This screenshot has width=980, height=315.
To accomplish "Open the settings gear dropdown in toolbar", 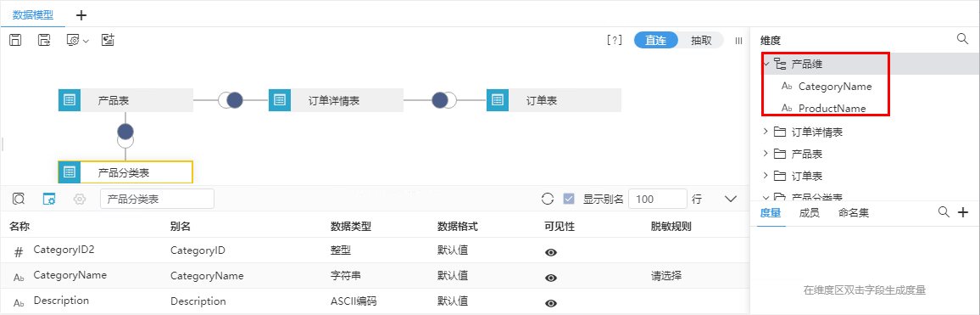I will click(77, 40).
